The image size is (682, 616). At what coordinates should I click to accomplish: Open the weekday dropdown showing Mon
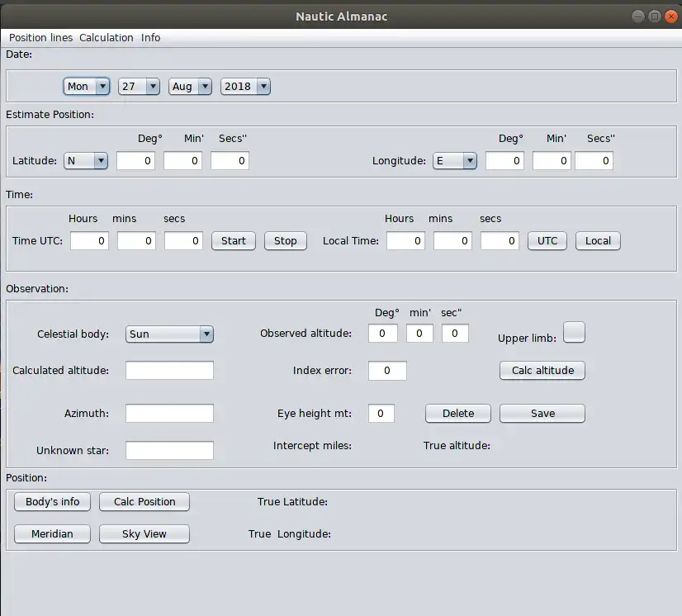coord(87,87)
